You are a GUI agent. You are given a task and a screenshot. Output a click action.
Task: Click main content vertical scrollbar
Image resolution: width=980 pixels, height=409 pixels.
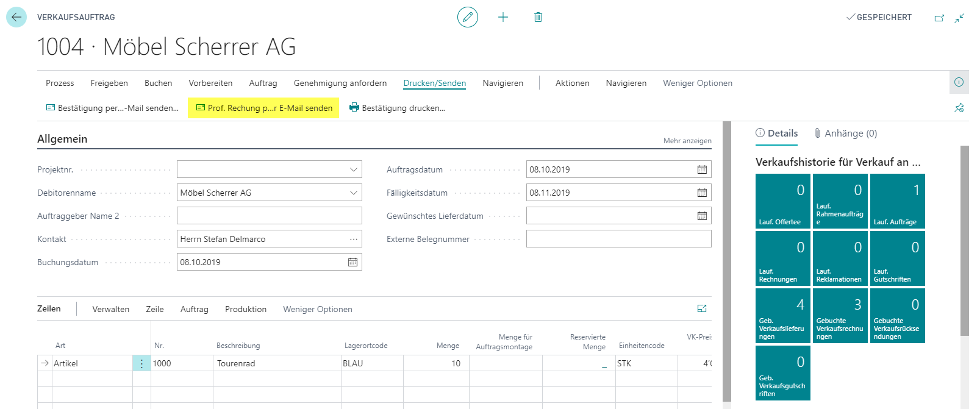click(726, 261)
